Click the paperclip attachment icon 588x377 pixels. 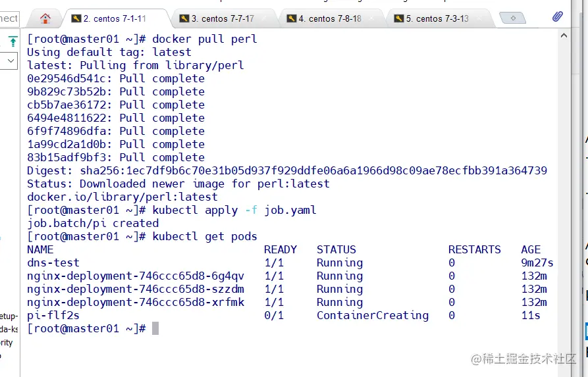coord(557,16)
